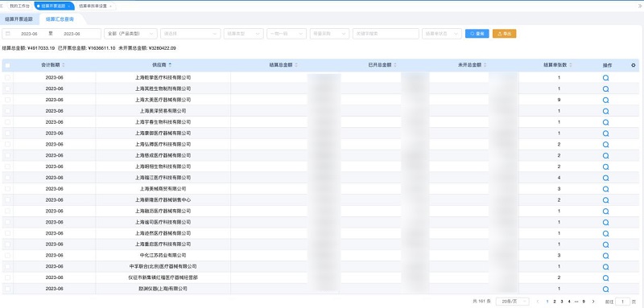The height and width of the screenshot is (308, 644).
Task: Tick the select-all checkbox in table header
Action: click(7, 65)
